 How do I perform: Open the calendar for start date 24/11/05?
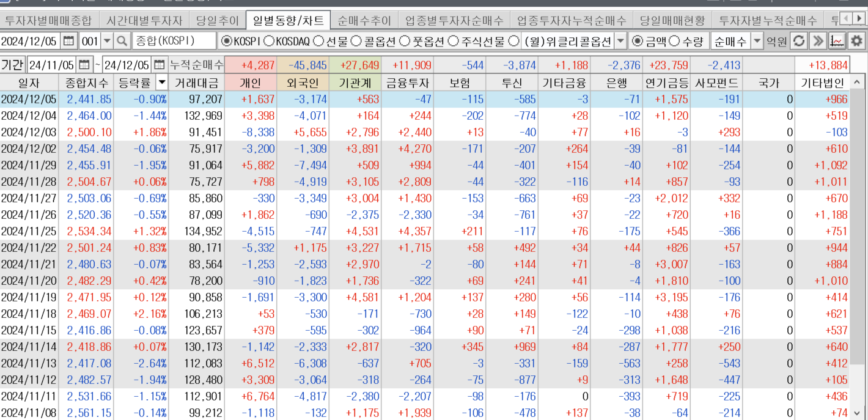tap(84, 65)
